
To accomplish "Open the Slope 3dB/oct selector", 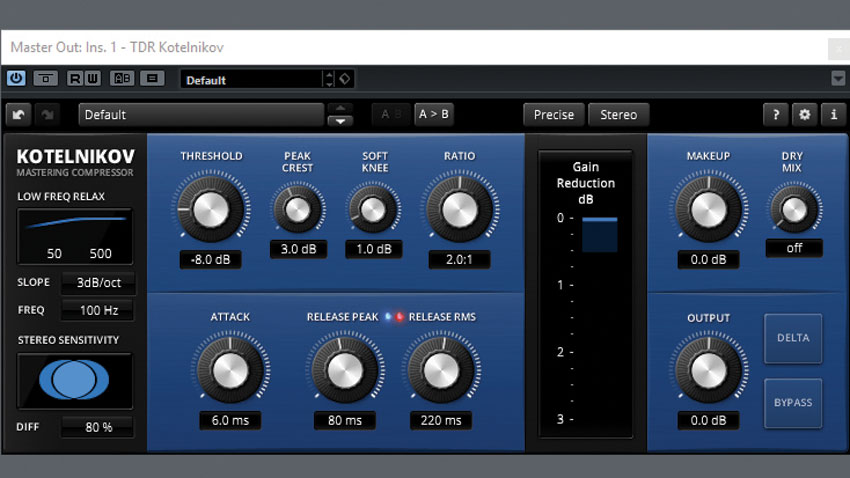I will [x=98, y=283].
